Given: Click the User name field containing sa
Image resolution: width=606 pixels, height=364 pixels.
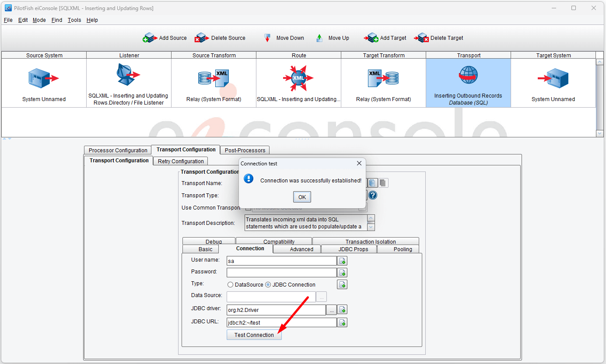Looking at the screenshot, I should tap(281, 261).
